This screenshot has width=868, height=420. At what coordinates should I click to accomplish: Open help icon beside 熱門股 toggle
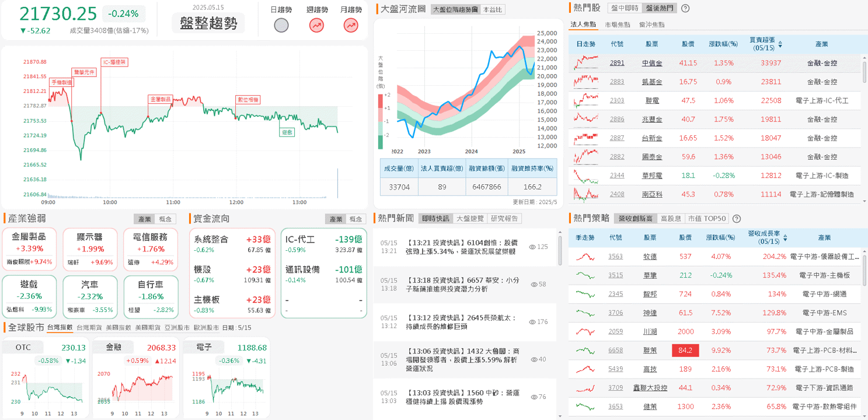pyautogui.click(x=685, y=8)
